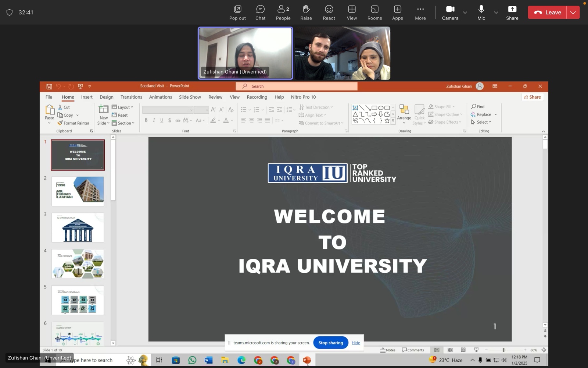The height and width of the screenshot is (368, 588).
Task: Switch to Reading View icon
Action: pos(463,350)
